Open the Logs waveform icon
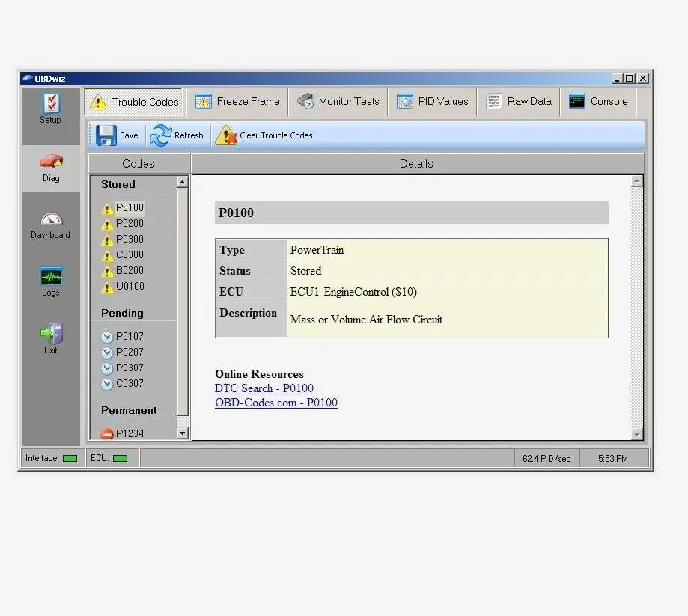The image size is (688, 616). (52, 276)
